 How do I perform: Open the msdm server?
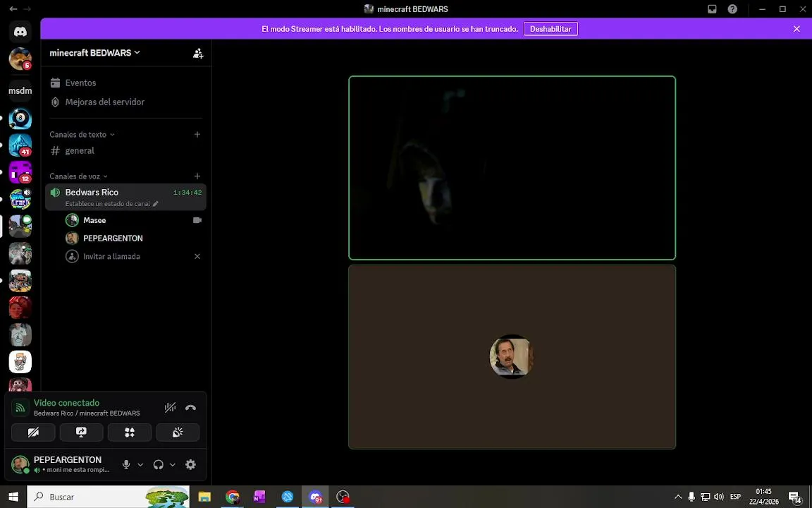(x=20, y=91)
